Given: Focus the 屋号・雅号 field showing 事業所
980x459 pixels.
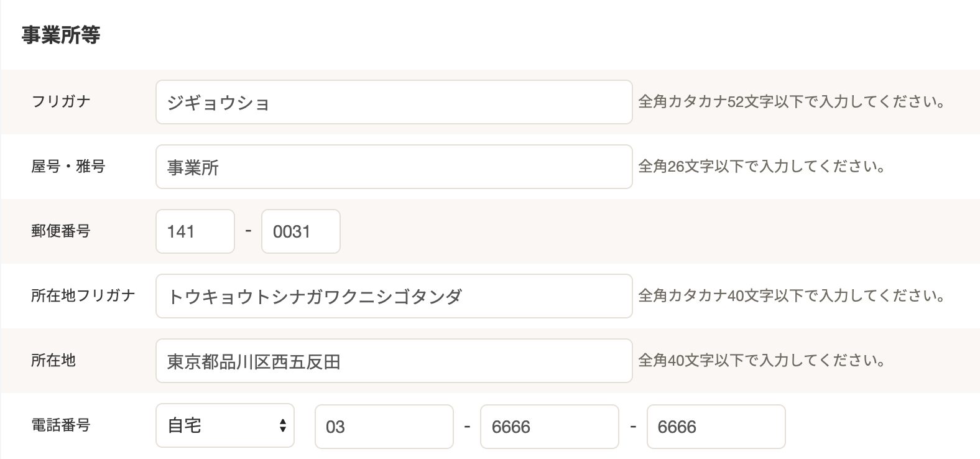Looking at the screenshot, I should (x=394, y=167).
